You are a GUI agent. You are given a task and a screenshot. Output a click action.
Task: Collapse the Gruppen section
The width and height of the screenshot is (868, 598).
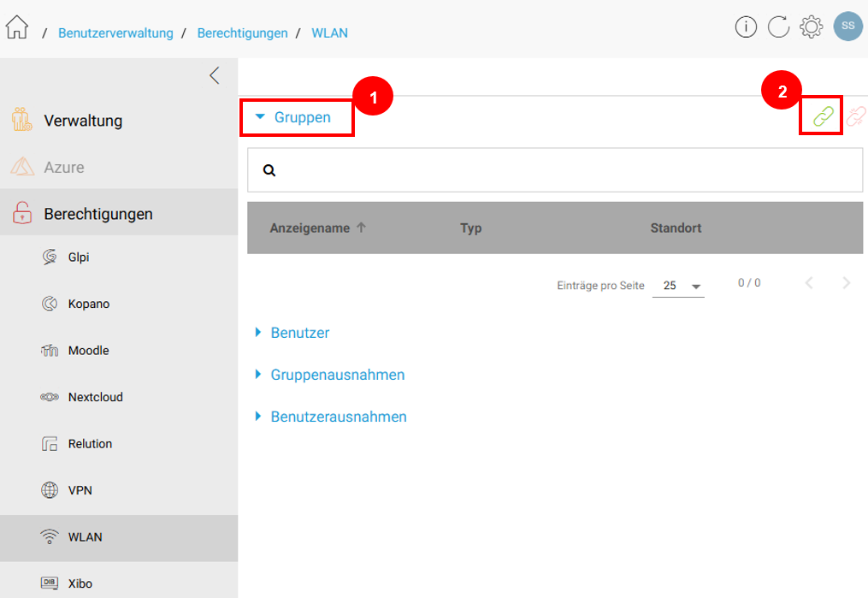point(294,117)
